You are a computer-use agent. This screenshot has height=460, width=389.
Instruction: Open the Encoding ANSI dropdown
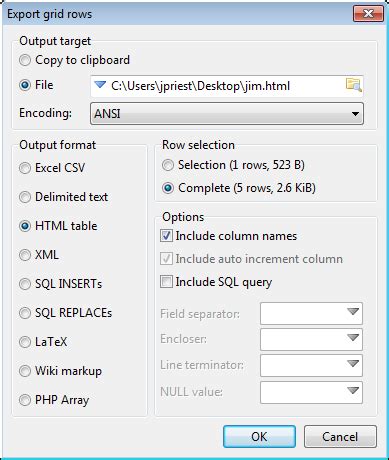pos(227,114)
